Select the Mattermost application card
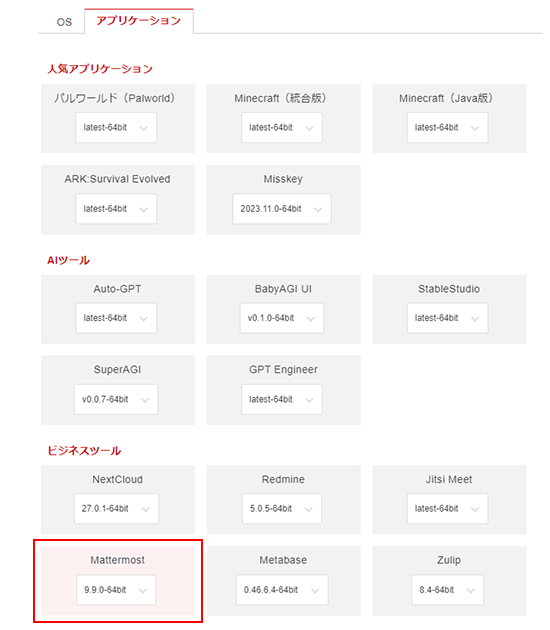The width and height of the screenshot is (550, 630). 118,581
